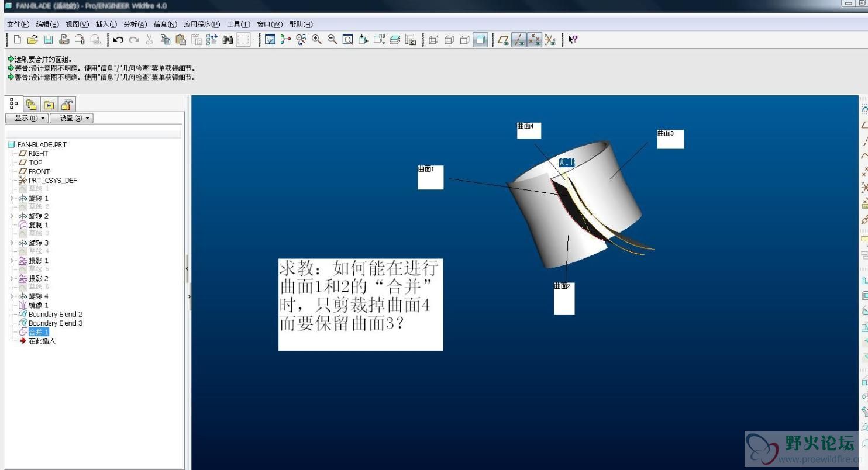Toggle datum planes display

pyautogui.click(x=503, y=40)
